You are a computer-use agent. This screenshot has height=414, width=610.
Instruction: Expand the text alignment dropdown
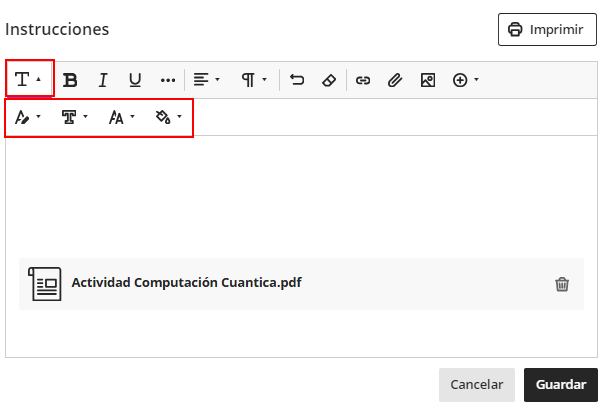pos(206,80)
